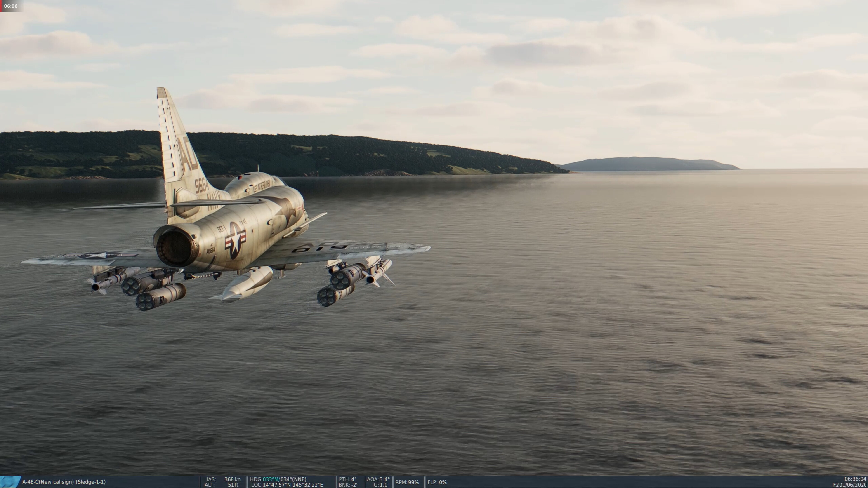Click the AOA 3.4° readout
The width and height of the screenshot is (868, 488).
point(378,479)
